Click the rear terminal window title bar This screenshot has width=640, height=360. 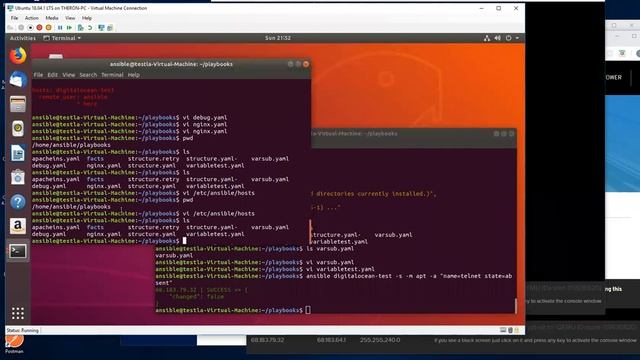pyautogui.click(x=413, y=133)
